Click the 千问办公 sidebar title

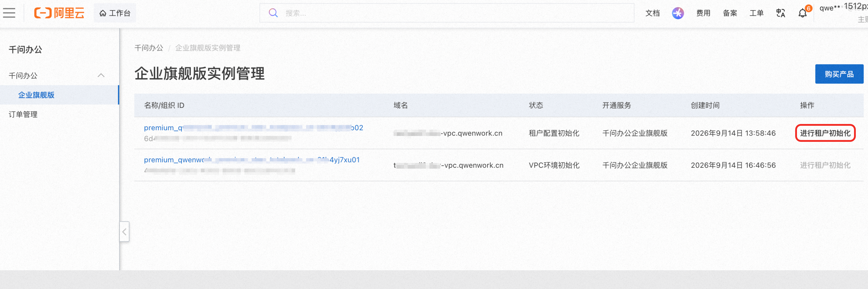click(x=25, y=50)
